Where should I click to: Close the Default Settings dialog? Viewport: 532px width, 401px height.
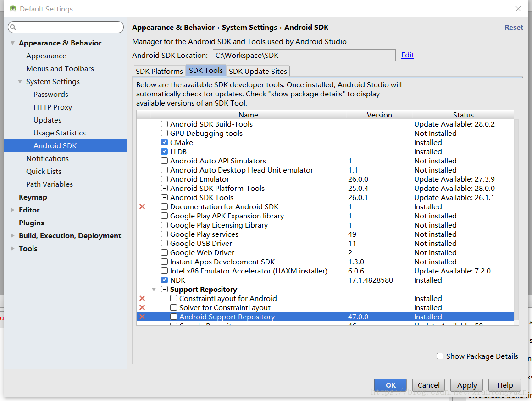click(x=518, y=9)
